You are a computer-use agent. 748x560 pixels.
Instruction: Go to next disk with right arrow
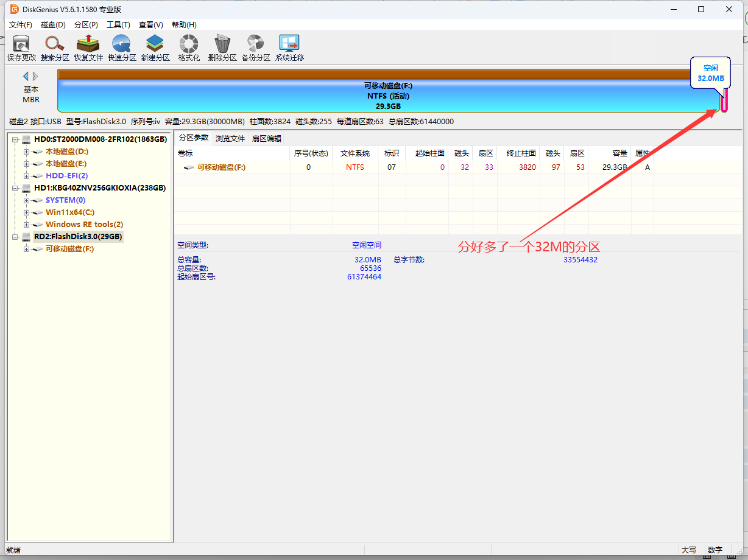35,76
